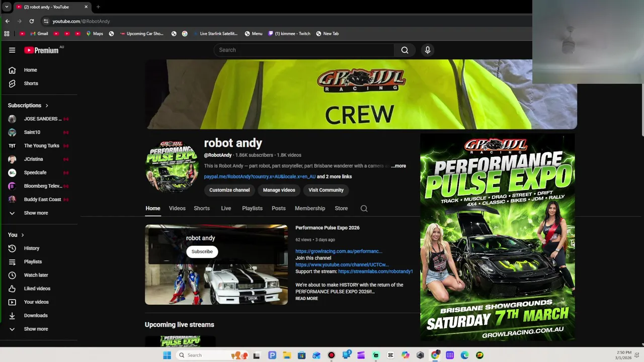Open Performance Pulse Expo 2026 video title
644x362 pixels.
coord(327,228)
